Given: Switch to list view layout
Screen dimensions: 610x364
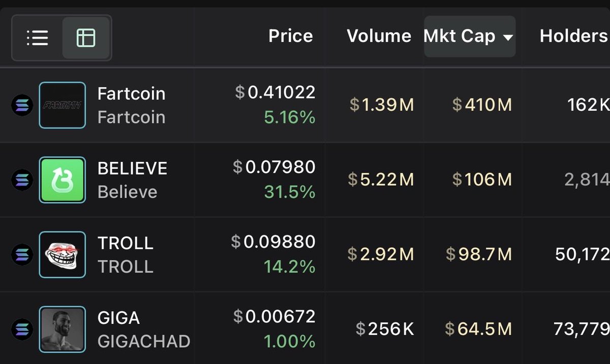Looking at the screenshot, I should [38, 38].
